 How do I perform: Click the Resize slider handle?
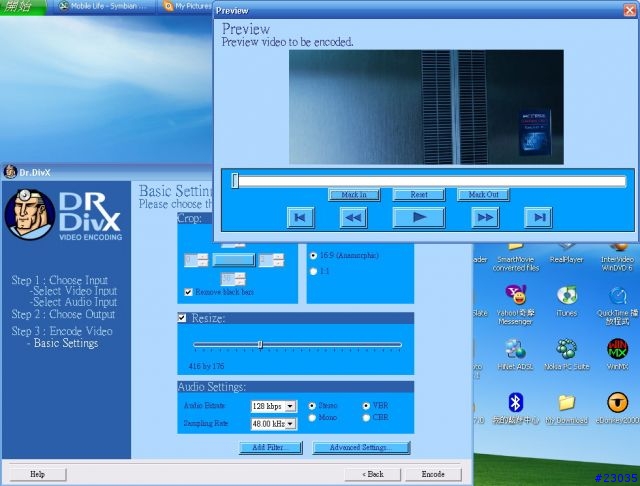coord(260,345)
